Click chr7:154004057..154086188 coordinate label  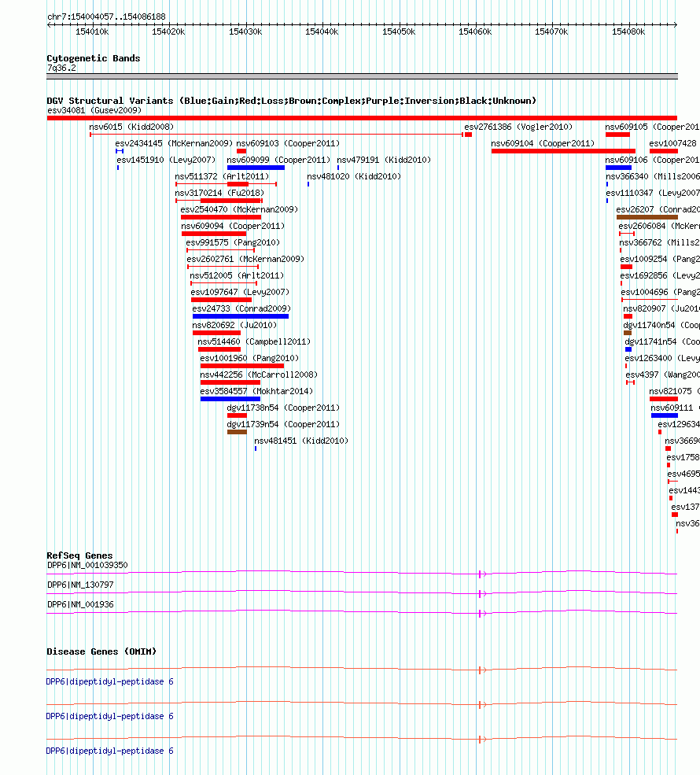click(106, 17)
